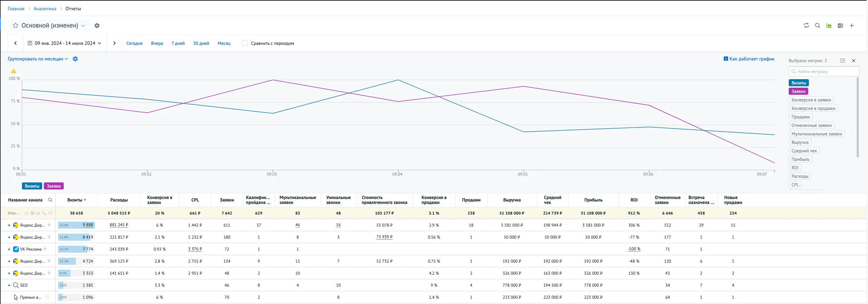Click the 'Найти метрику' search field

(824, 71)
